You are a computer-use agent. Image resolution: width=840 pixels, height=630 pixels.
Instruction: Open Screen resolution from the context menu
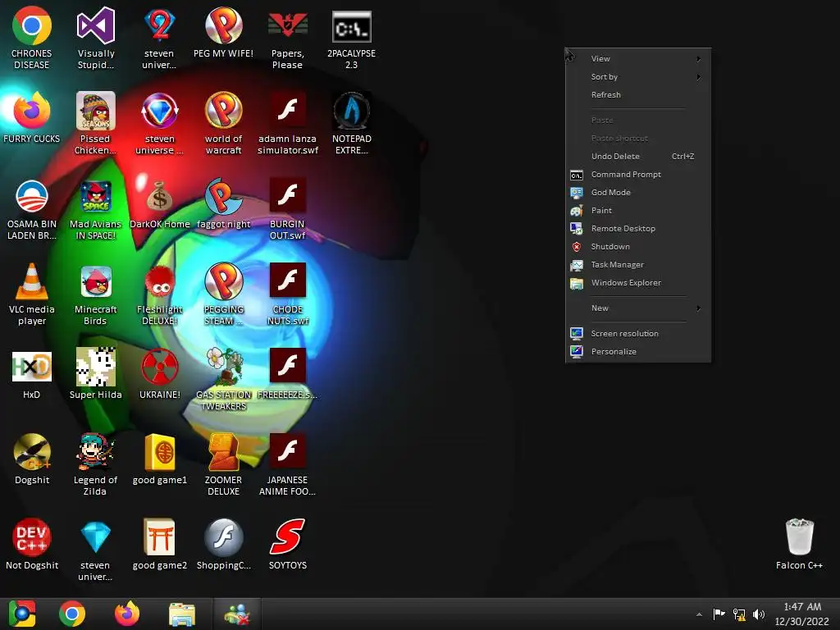637,334
